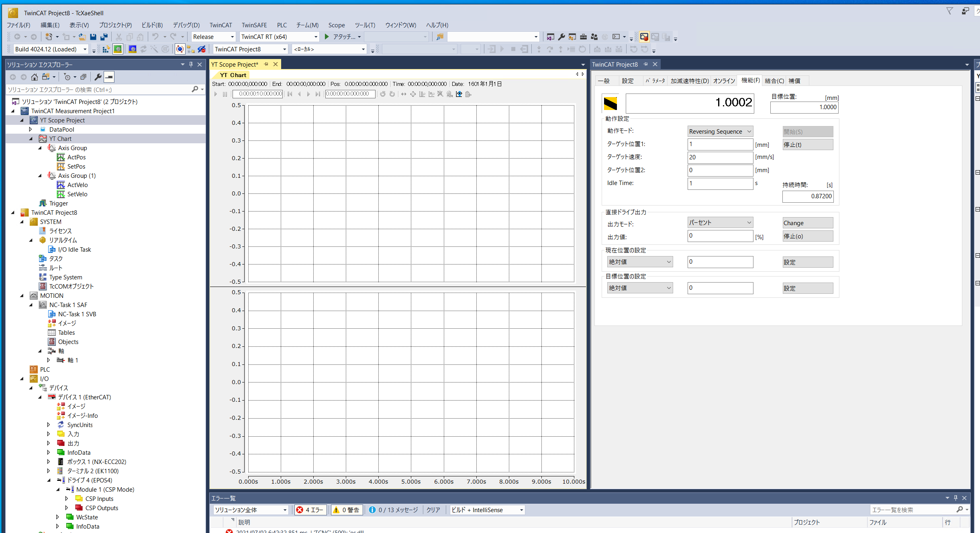Switch to the オンライン tab

click(x=724, y=81)
